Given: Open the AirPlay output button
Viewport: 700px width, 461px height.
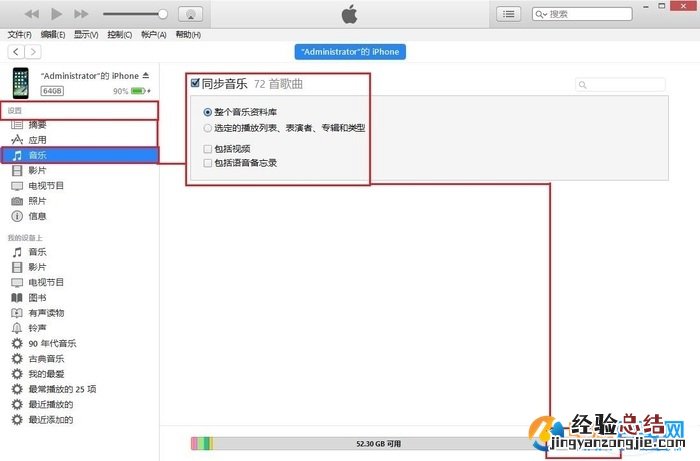Looking at the screenshot, I should tap(191, 14).
